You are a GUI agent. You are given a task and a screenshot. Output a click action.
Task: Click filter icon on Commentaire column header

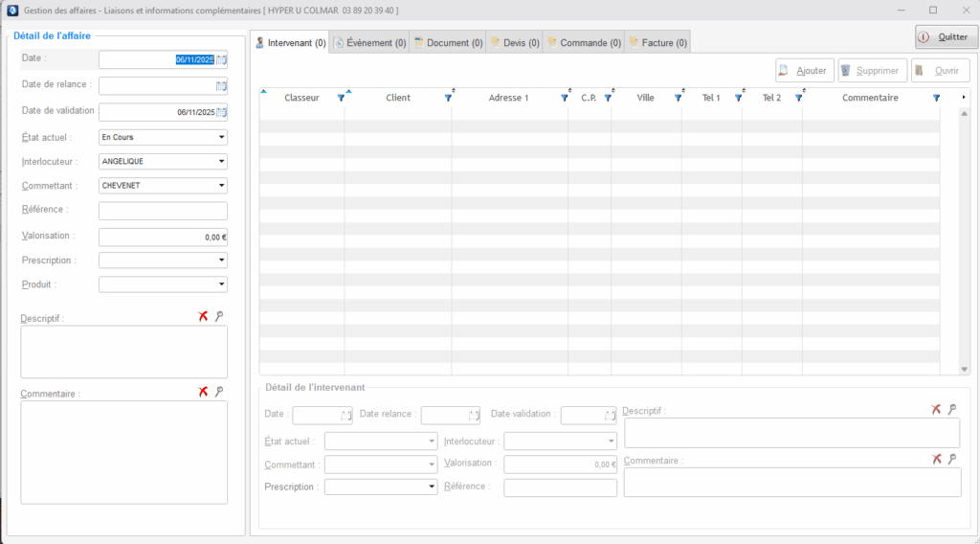click(936, 98)
